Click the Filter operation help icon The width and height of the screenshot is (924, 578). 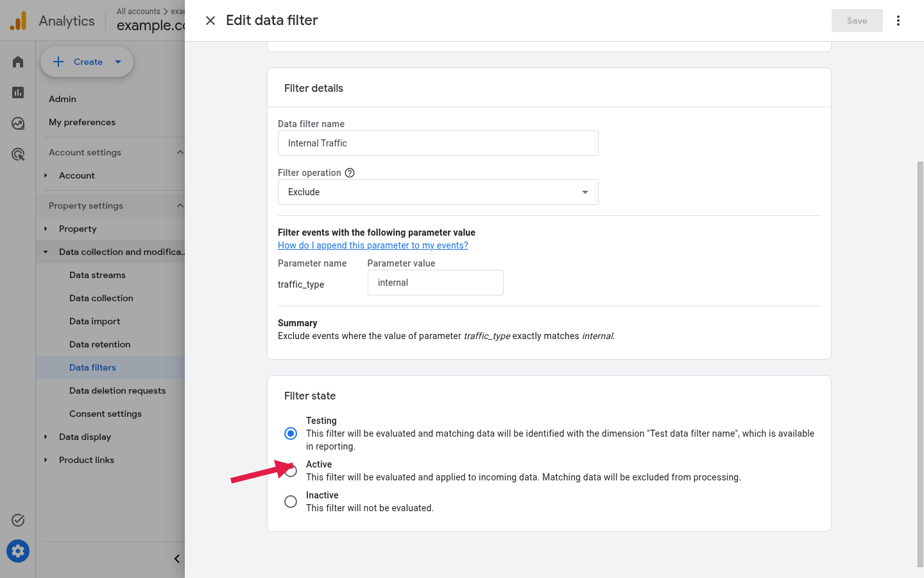(x=350, y=173)
